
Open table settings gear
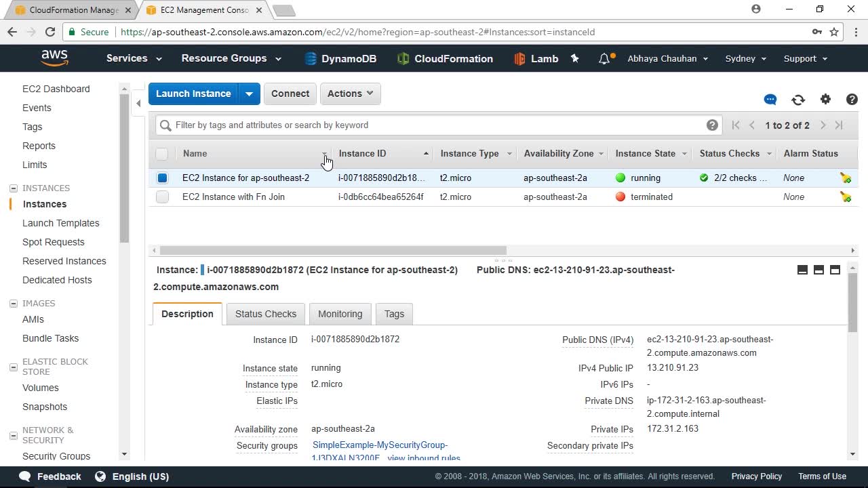point(825,100)
